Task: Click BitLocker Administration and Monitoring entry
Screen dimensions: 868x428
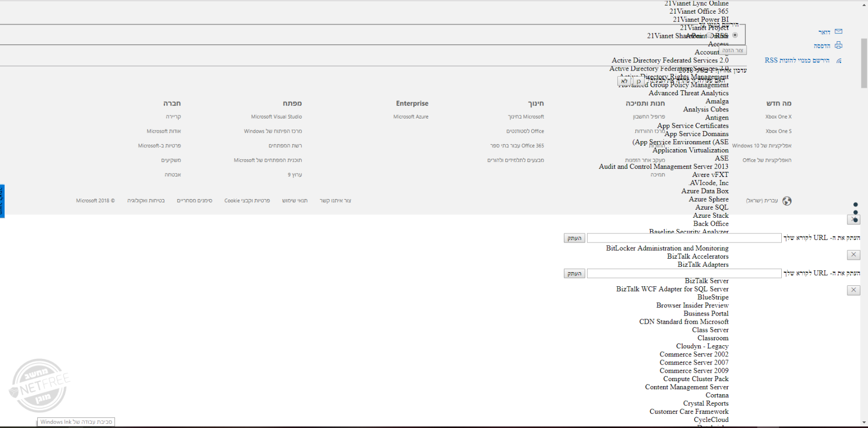Action: [x=667, y=248]
